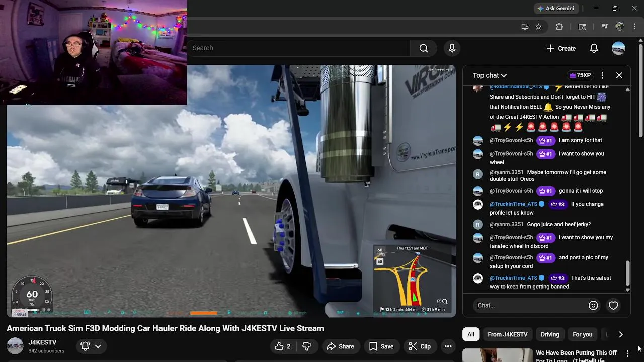The height and width of the screenshot is (362, 644).
Task: Save the video to a playlist
Action: [x=381, y=346]
